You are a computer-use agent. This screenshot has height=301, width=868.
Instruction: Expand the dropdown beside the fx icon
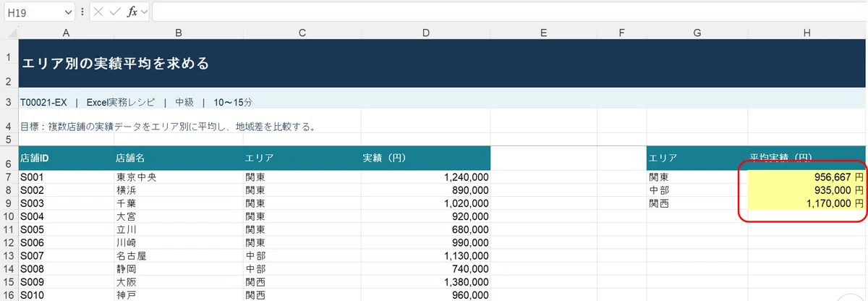pos(145,12)
